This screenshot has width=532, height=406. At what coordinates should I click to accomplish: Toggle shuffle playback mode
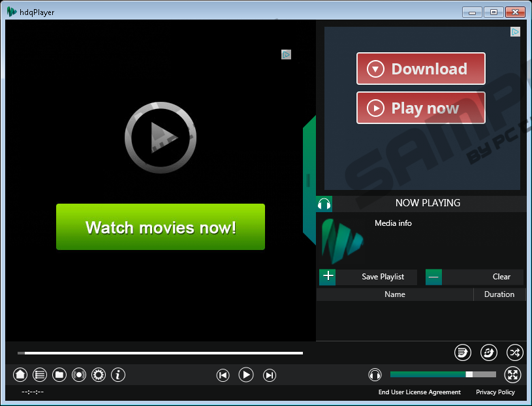click(x=514, y=352)
